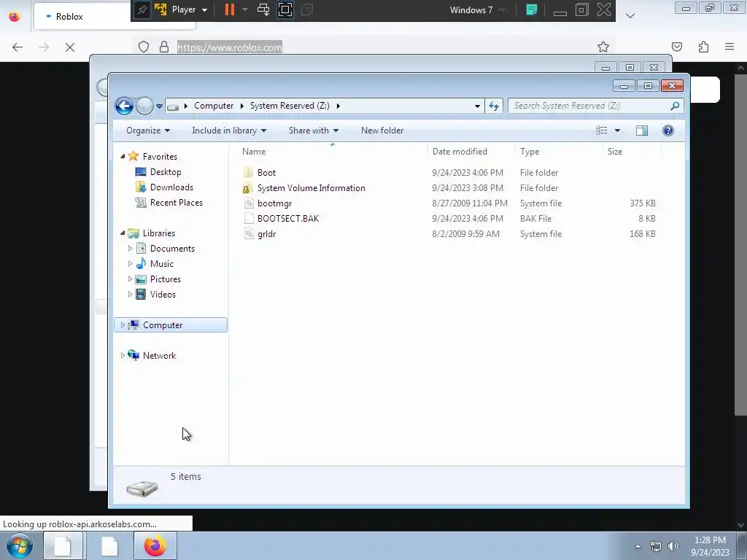747x560 pixels.
Task: Expand the Documents library
Action: tap(130, 249)
